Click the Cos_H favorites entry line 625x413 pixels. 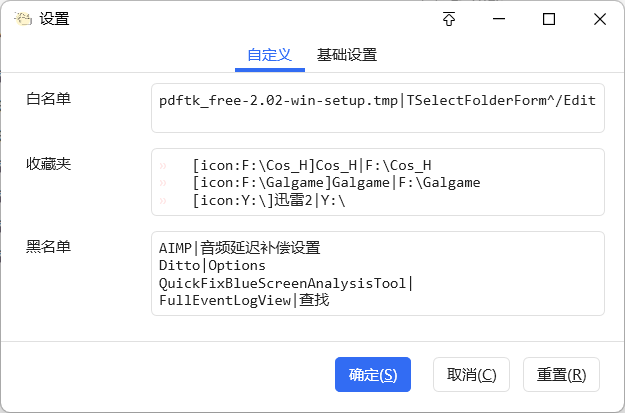point(312,165)
